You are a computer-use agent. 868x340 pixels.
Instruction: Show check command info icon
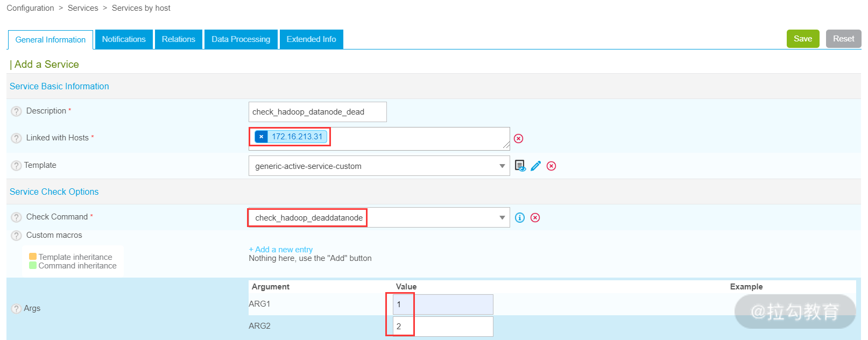point(520,217)
